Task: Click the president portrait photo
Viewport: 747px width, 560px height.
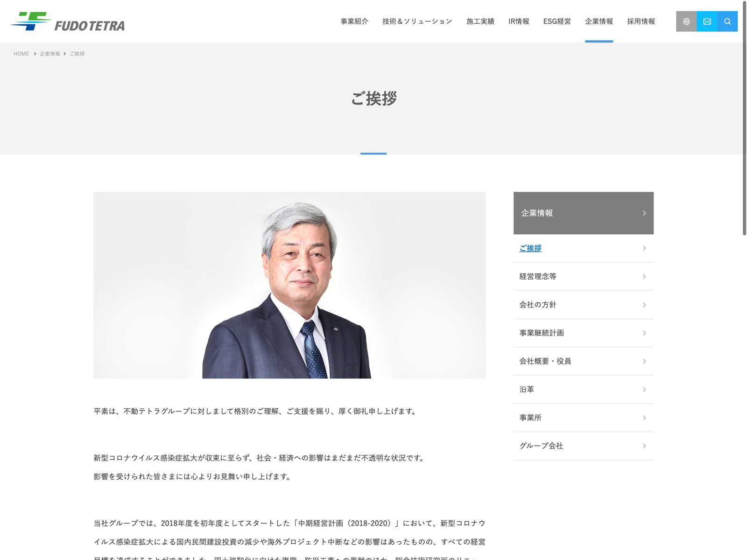Action: 289,285
